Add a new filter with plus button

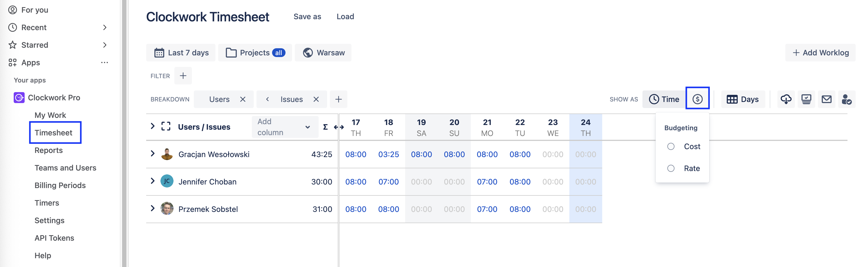[183, 76]
